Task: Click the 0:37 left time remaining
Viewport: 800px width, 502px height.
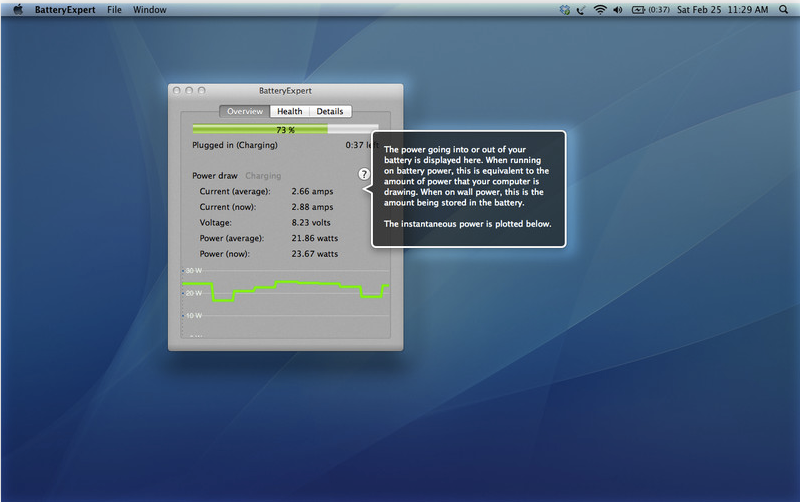Action: pyautogui.click(x=360, y=145)
